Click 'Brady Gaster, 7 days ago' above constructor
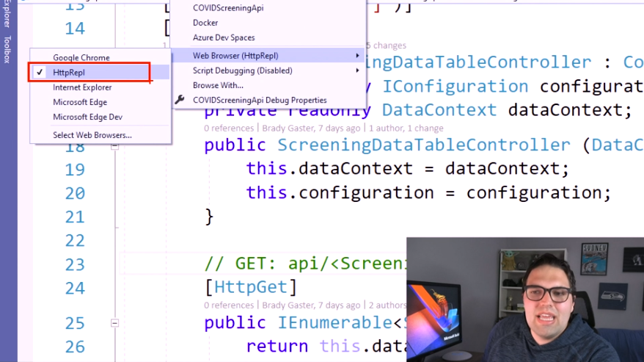 click(x=311, y=128)
